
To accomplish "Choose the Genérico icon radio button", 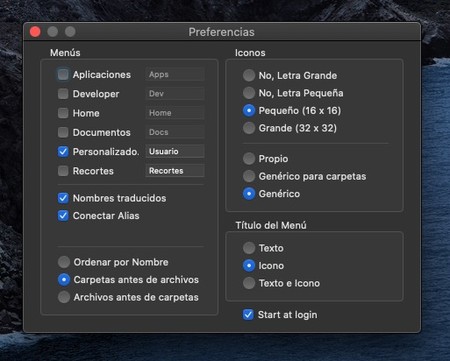I will pyautogui.click(x=249, y=194).
